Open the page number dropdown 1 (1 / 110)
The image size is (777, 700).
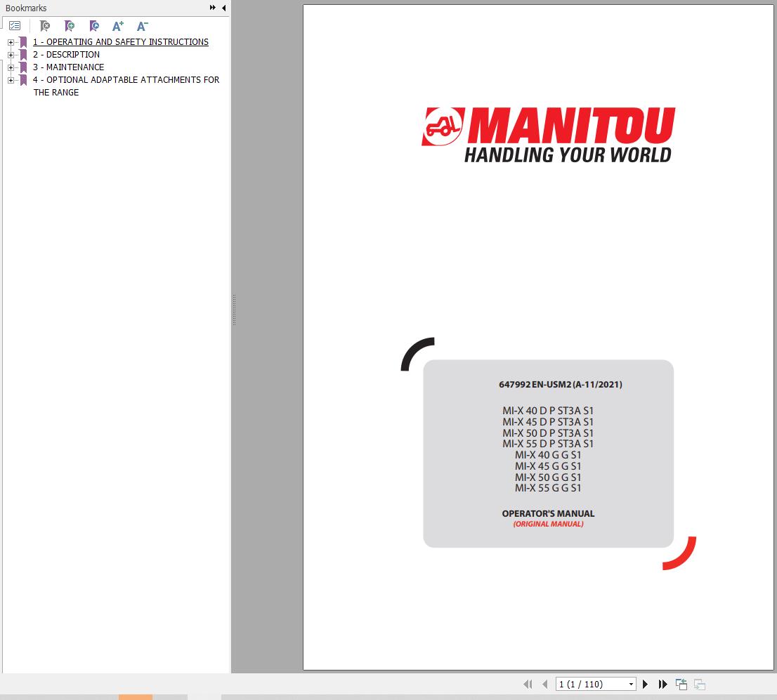coord(631,684)
